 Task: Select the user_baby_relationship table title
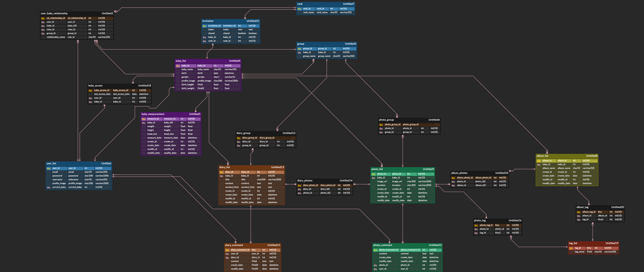(x=54, y=13)
